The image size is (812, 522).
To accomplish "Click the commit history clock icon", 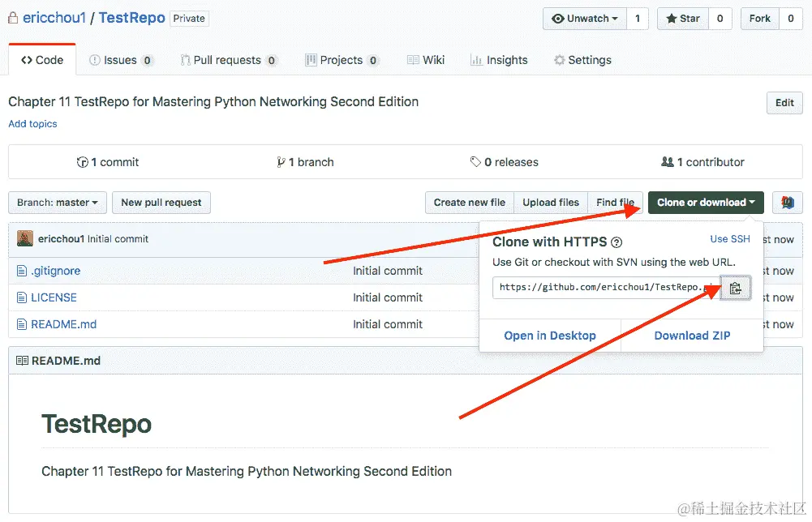I will (83, 162).
